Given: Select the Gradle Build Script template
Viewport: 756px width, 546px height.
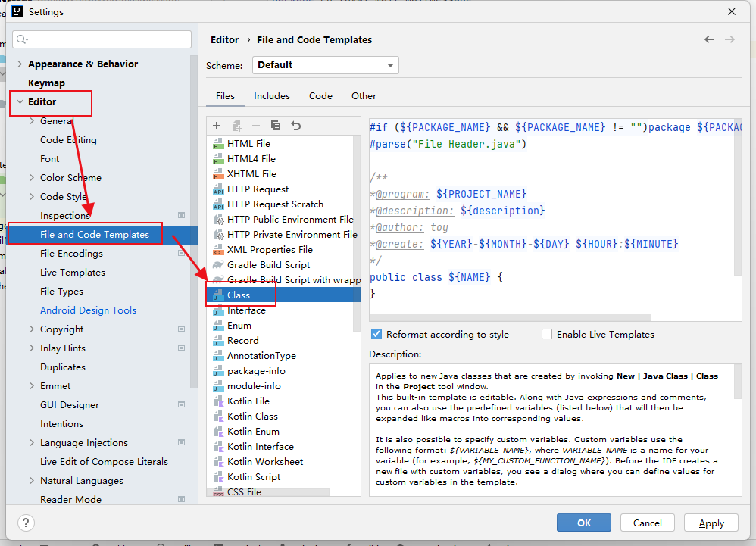Looking at the screenshot, I should [268, 264].
